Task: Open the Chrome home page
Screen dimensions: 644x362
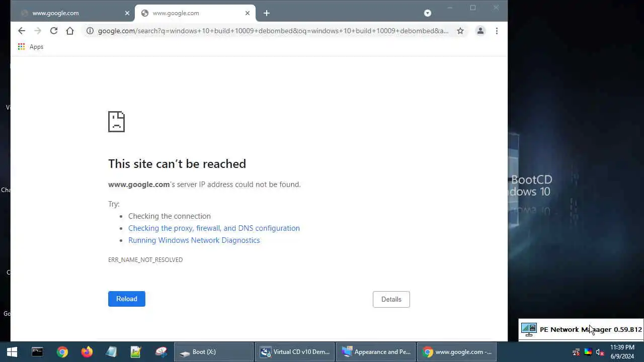Action: coord(70,31)
